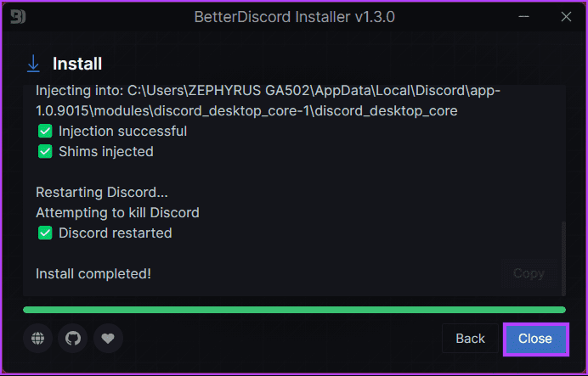This screenshot has width=588, height=376.
Task: Click the Install completed! log line
Action: (93, 274)
